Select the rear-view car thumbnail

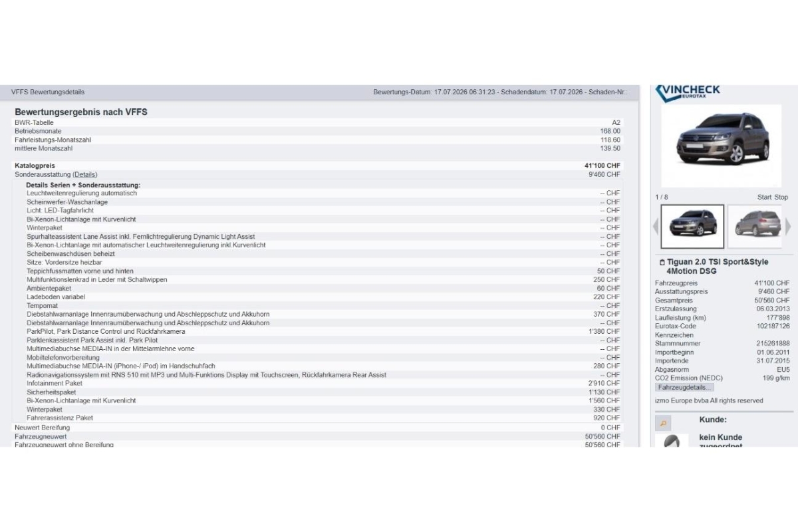tap(756, 226)
